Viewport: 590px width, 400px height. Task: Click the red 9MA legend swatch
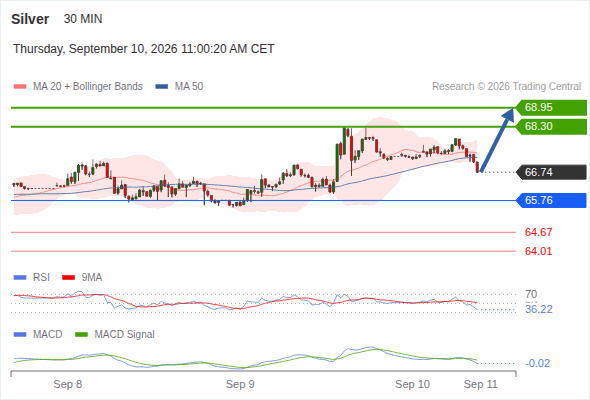(x=68, y=278)
